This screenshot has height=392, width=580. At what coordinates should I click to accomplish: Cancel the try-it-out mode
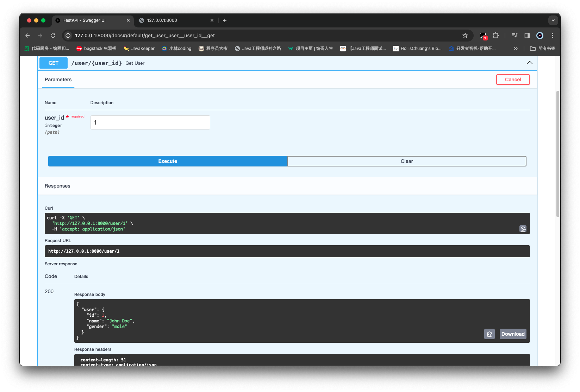[x=513, y=80]
